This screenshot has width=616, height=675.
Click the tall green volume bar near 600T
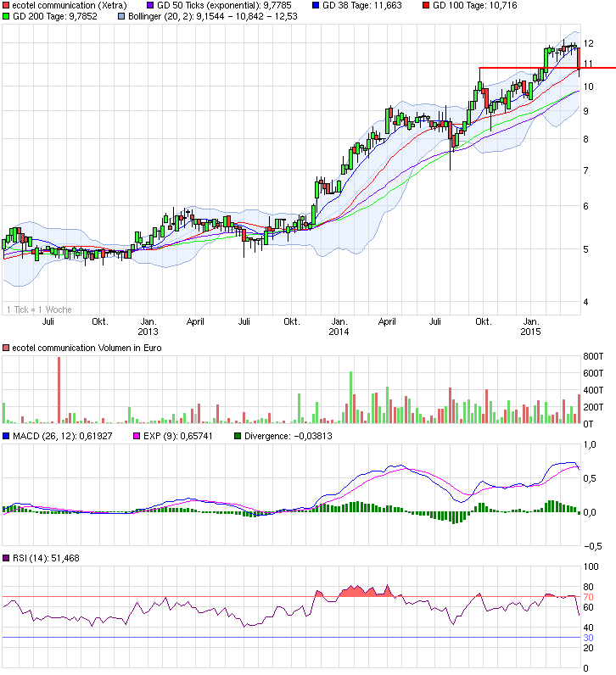click(x=350, y=398)
